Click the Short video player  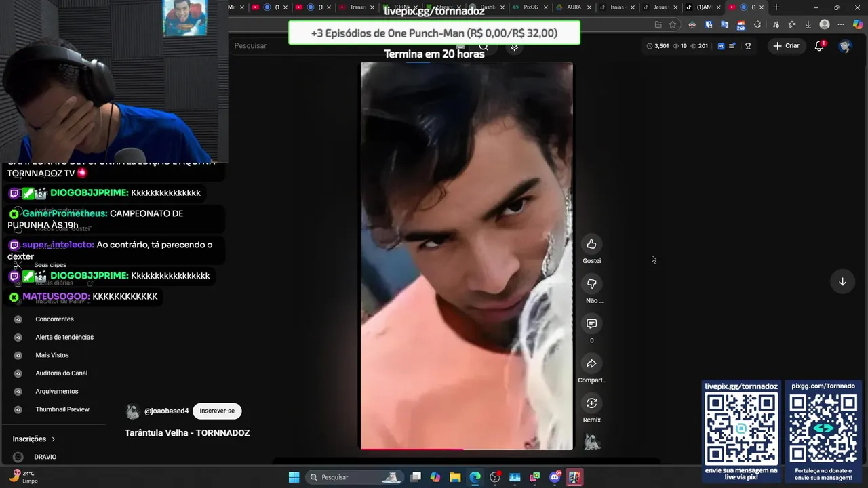(467, 256)
